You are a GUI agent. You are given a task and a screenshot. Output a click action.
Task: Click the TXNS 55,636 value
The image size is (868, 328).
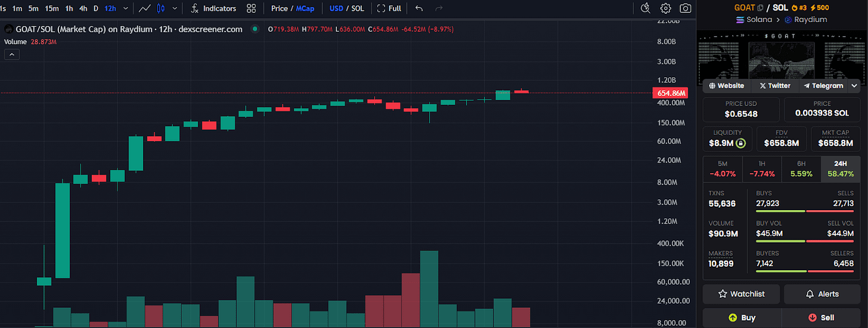tap(722, 204)
